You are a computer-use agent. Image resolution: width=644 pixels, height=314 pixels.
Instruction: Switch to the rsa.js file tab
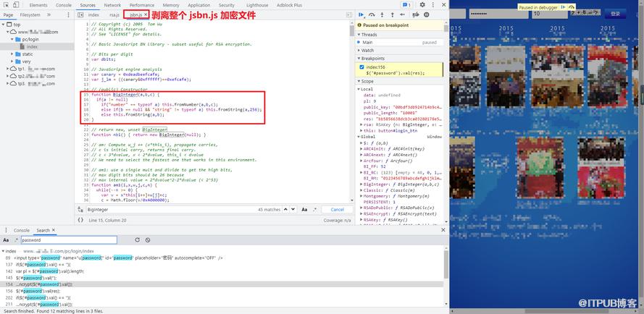[x=114, y=14]
